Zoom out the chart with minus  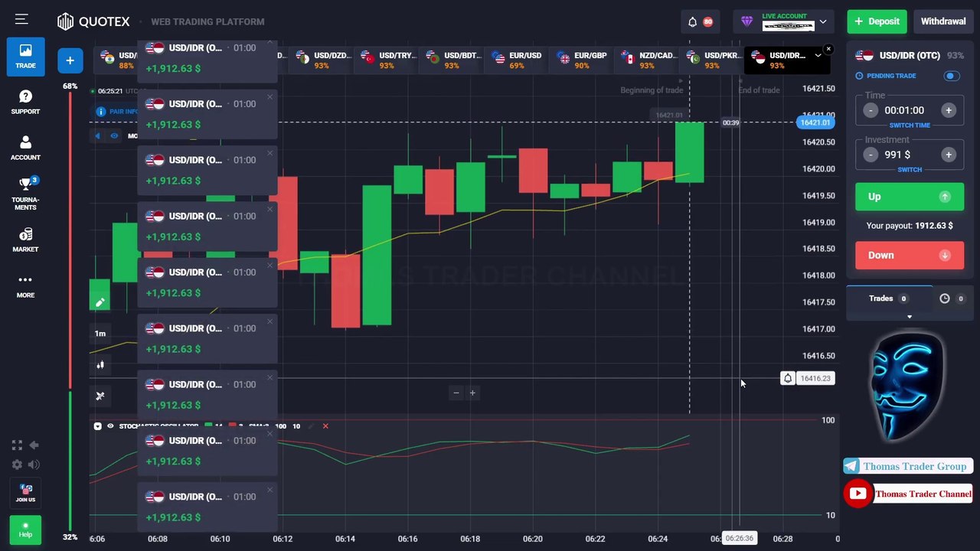tap(456, 393)
